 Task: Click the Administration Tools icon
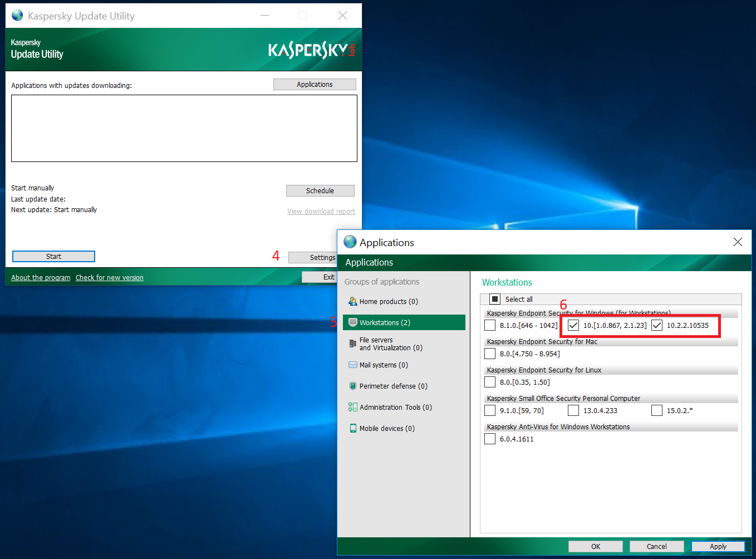[x=352, y=407]
